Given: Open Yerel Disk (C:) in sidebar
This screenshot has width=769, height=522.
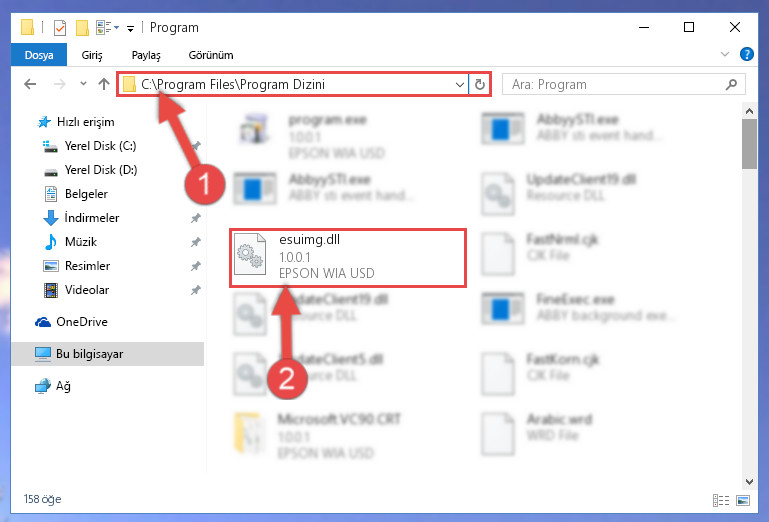Looking at the screenshot, I should click(x=89, y=146).
